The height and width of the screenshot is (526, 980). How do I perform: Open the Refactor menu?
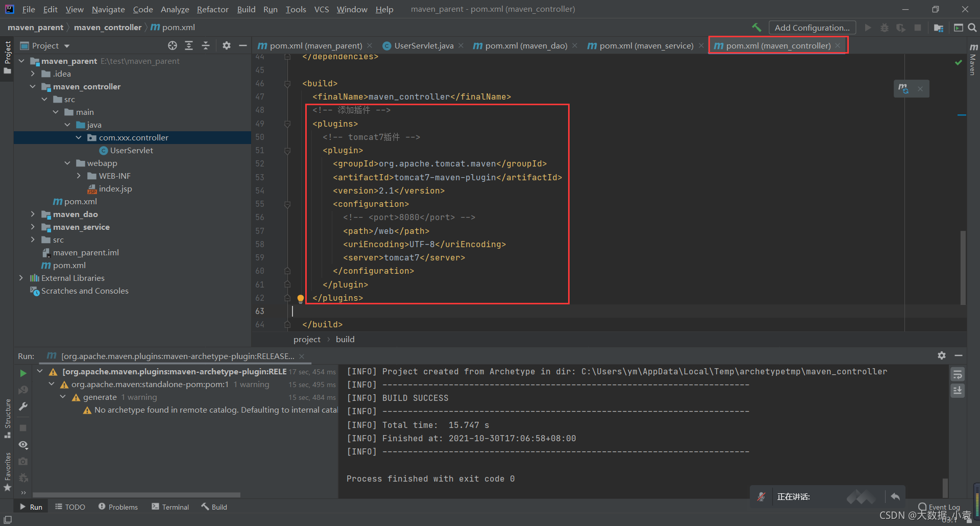pyautogui.click(x=212, y=9)
